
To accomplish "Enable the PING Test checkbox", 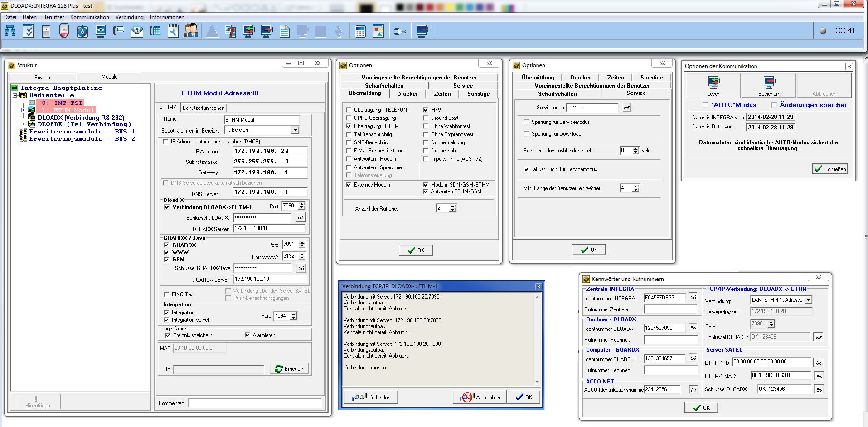I will [x=166, y=294].
